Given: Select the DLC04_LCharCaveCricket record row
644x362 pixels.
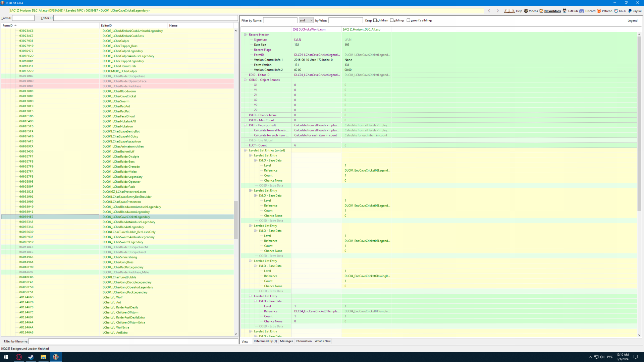Looking at the screenshot, I should click(x=119, y=96).
